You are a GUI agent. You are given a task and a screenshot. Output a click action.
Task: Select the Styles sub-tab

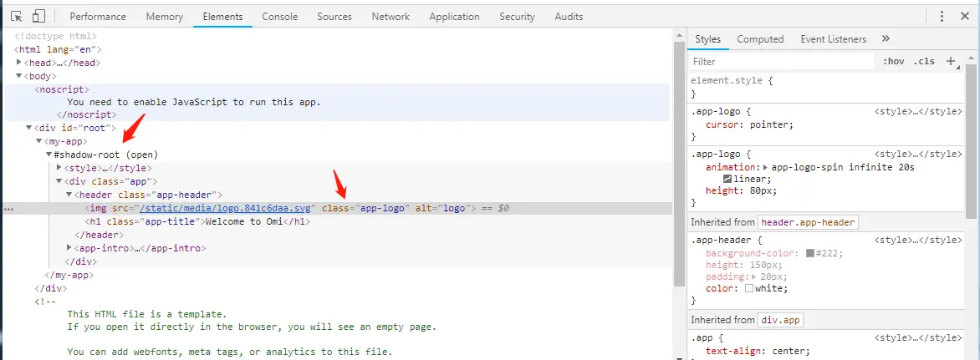708,39
